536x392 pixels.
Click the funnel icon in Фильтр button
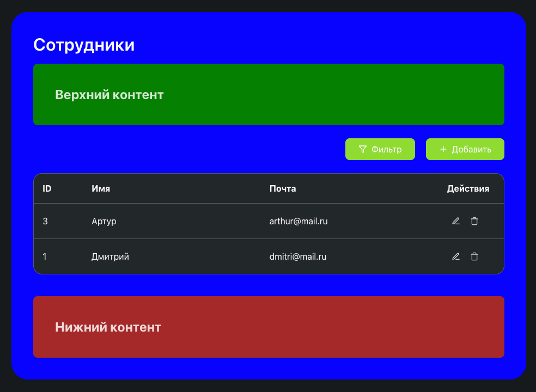click(362, 149)
